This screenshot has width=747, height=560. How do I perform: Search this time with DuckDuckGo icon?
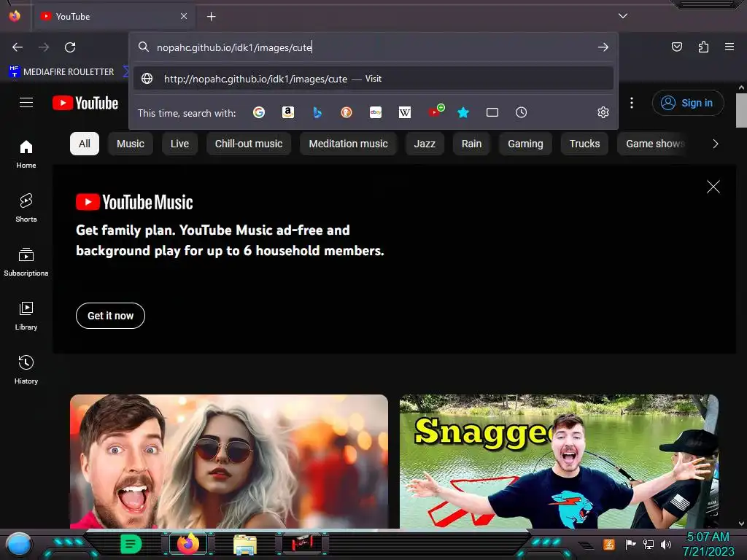click(x=347, y=112)
